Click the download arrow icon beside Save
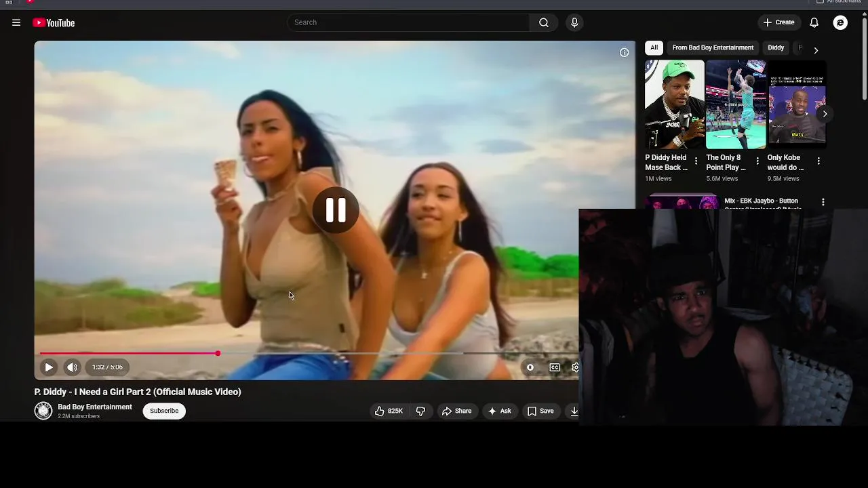868x488 pixels. pos(574,411)
